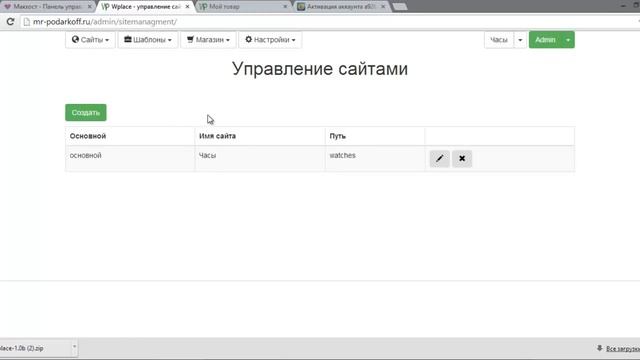Open a new browser tab

point(400,7)
